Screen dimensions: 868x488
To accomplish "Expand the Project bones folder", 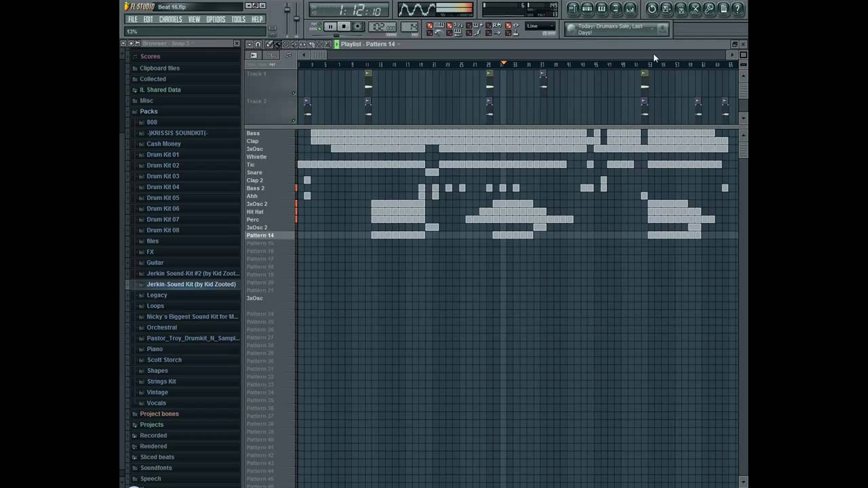I will pos(159,413).
